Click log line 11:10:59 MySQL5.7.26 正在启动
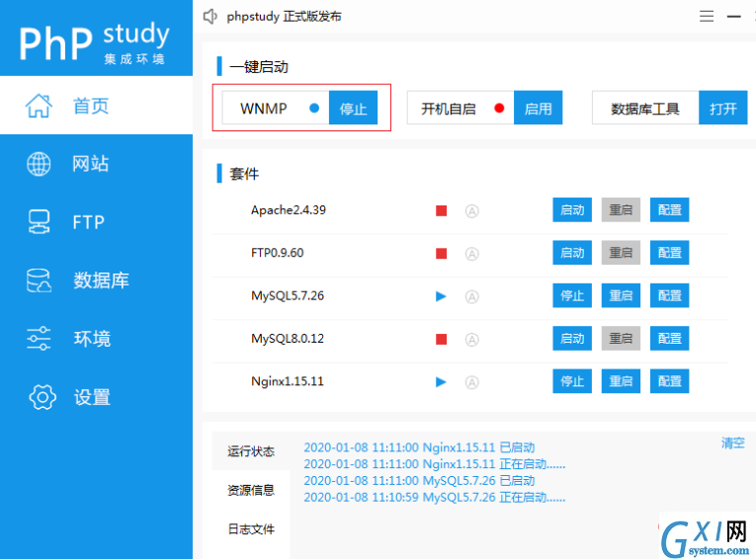 [x=435, y=498]
